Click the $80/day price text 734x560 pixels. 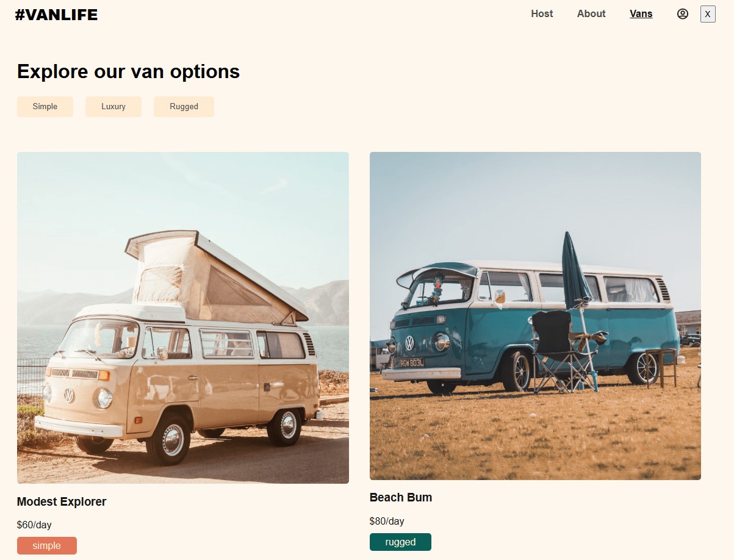(387, 522)
